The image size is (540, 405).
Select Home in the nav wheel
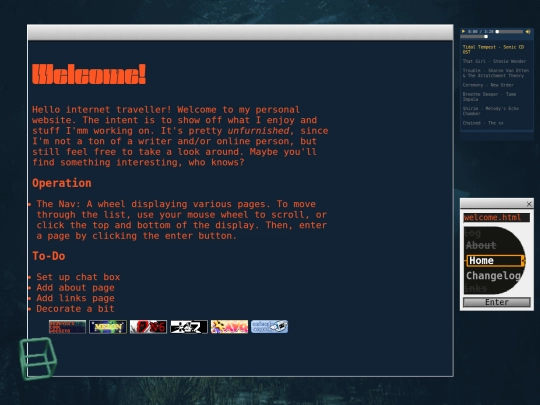(x=495, y=260)
